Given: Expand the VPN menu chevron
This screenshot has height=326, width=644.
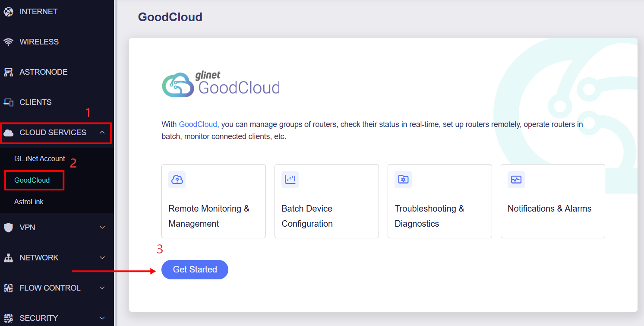Looking at the screenshot, I should [102, 228].
